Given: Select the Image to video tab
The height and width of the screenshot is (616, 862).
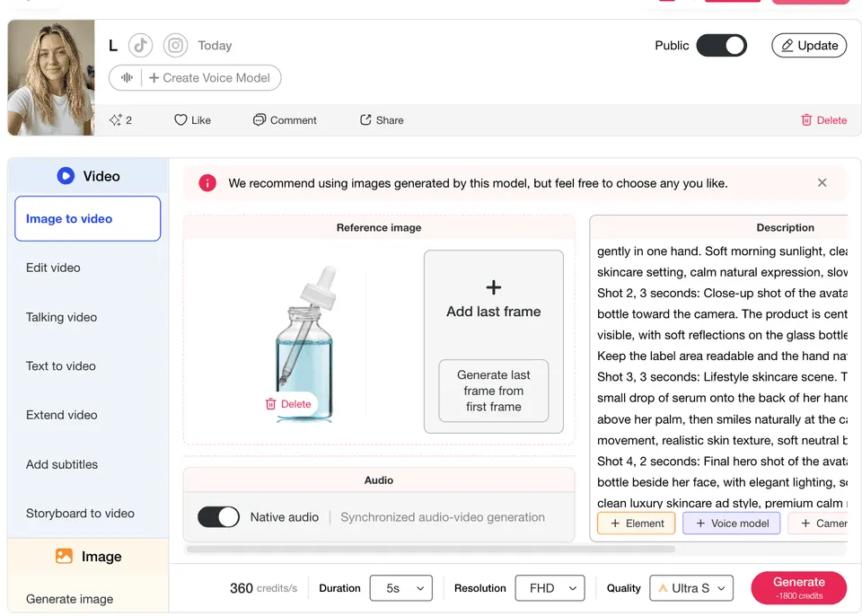Looking at the screenshot, I should 87,218.
